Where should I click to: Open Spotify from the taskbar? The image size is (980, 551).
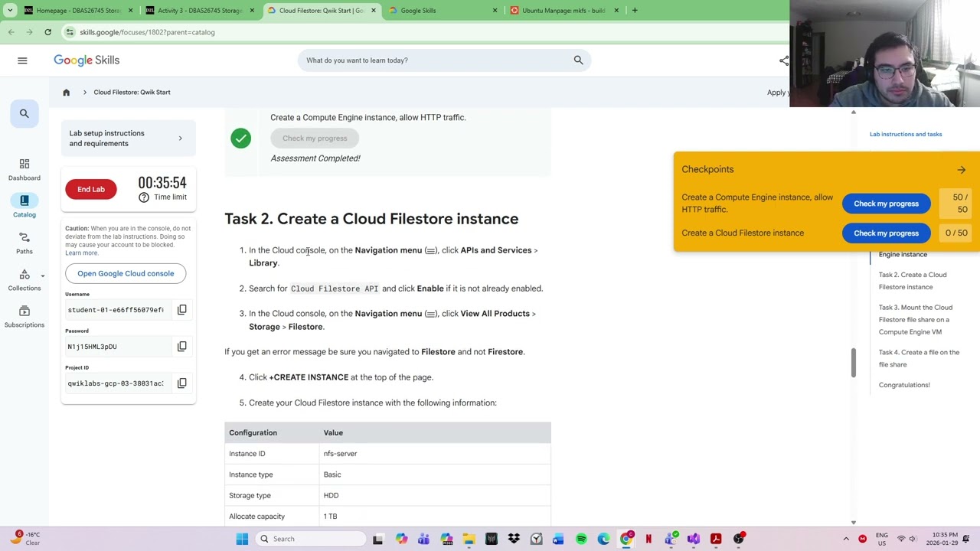point(581,539)
